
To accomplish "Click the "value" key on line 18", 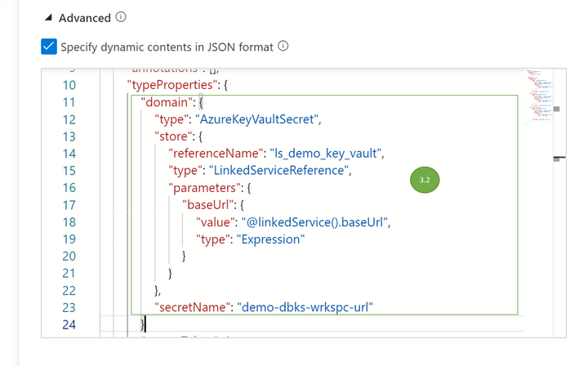I will coord(216,222).
